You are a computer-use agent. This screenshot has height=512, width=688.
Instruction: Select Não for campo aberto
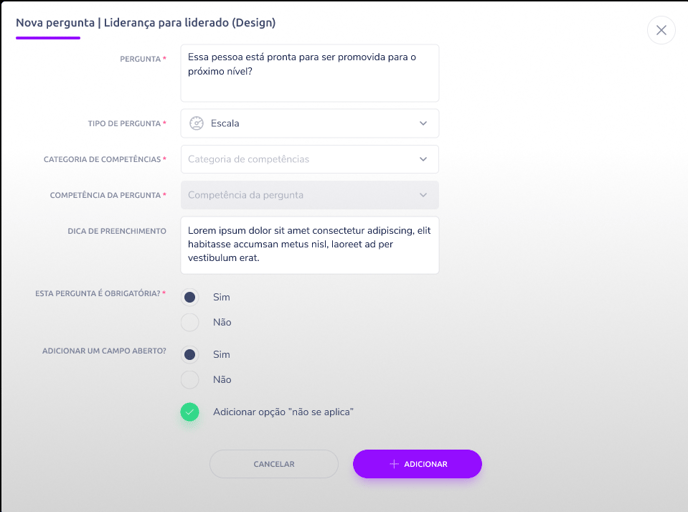[190, 380]
